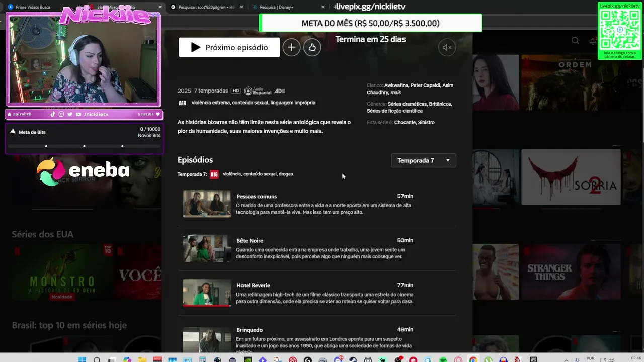Click the Séries dos EUA row heading

pos(43,234)
